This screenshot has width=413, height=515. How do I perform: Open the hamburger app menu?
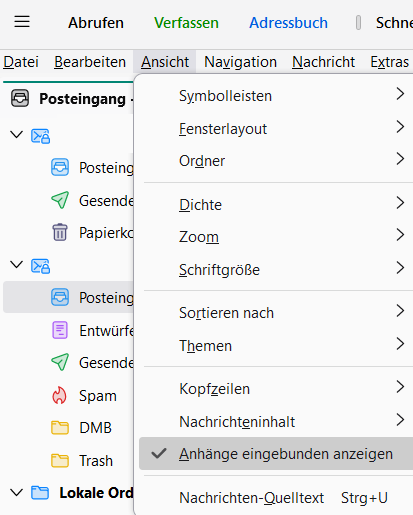(22, 22)
